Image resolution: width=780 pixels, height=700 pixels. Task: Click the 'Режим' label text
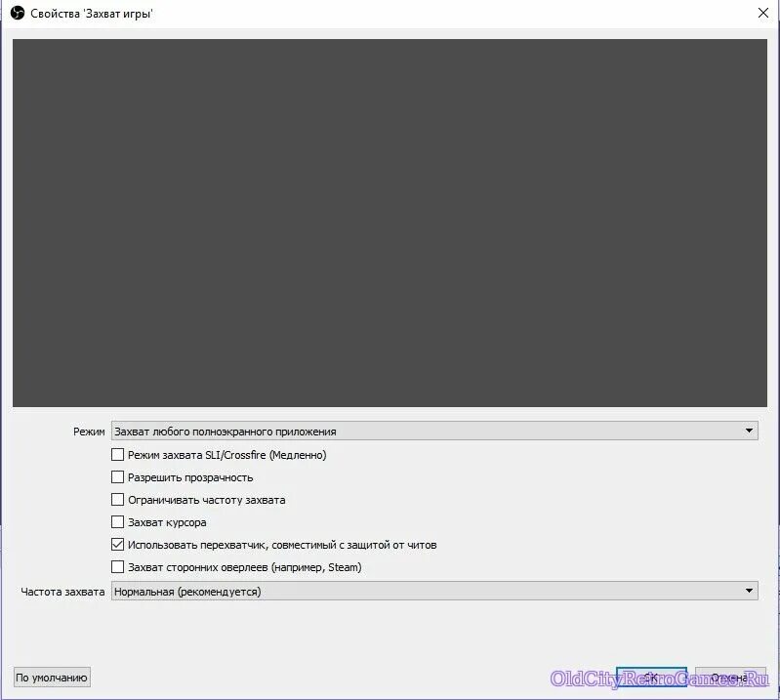tap(89, 432)
